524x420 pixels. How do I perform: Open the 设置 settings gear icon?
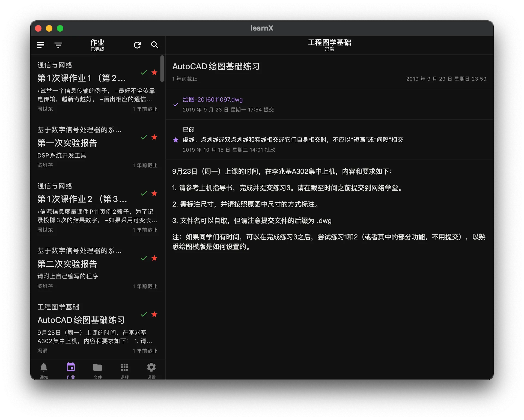click(x=151, y=368)
